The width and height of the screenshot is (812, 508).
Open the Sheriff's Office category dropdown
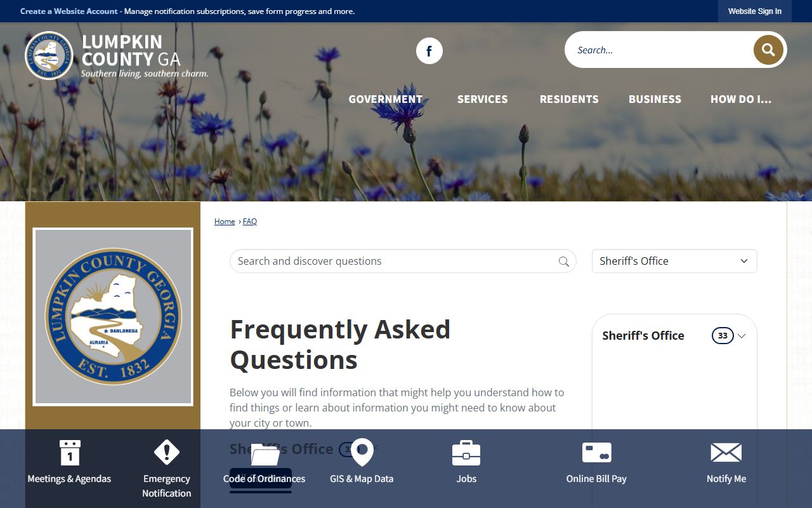click(x=674, y=261)
